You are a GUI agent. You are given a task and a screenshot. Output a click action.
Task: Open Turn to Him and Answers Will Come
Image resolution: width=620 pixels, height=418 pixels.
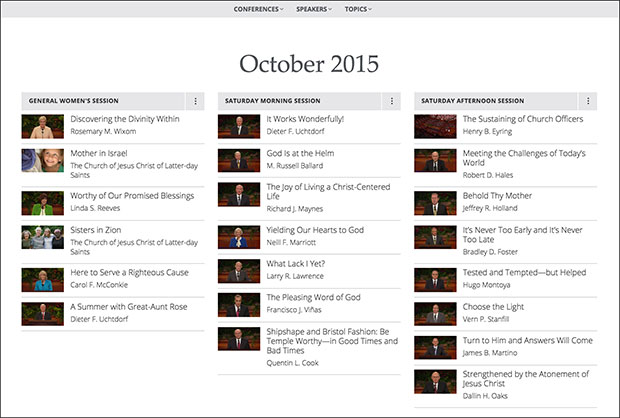pos(527,340)
